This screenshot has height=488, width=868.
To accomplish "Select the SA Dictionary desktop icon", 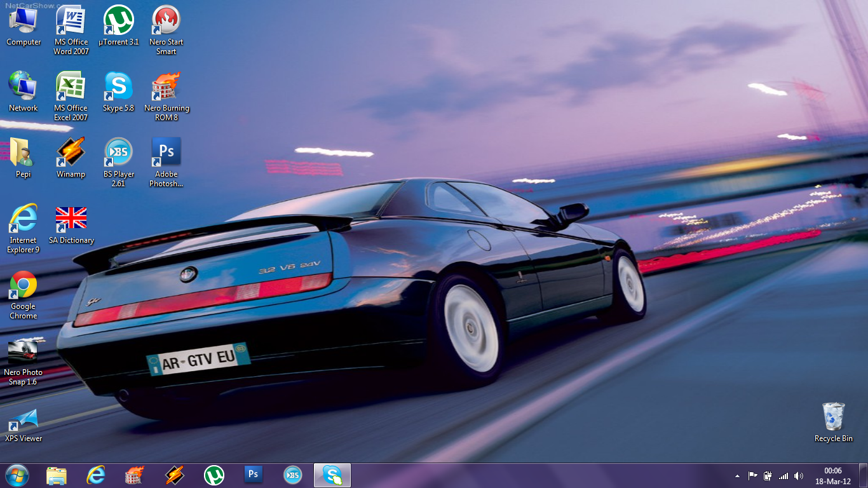I will [x=71, y=219].
